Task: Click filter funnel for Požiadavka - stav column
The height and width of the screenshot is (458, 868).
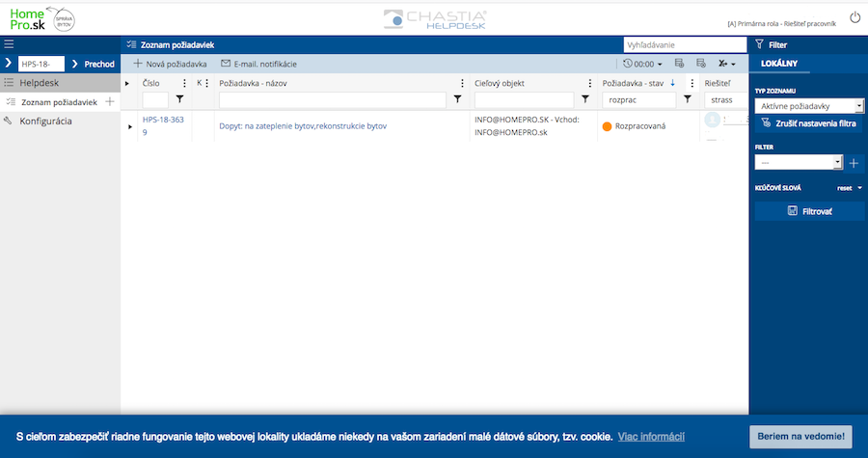Action: [688, 99]
